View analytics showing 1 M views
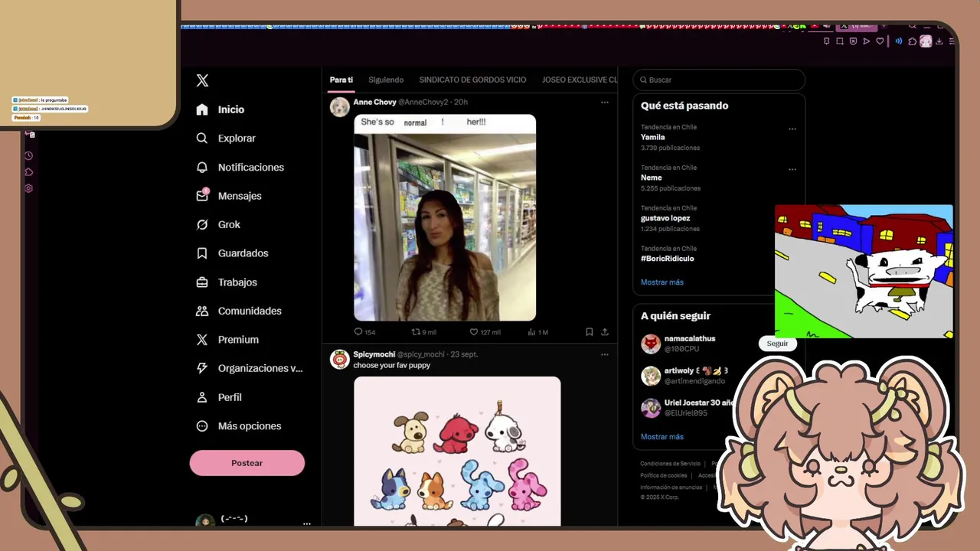 (538, 332)
